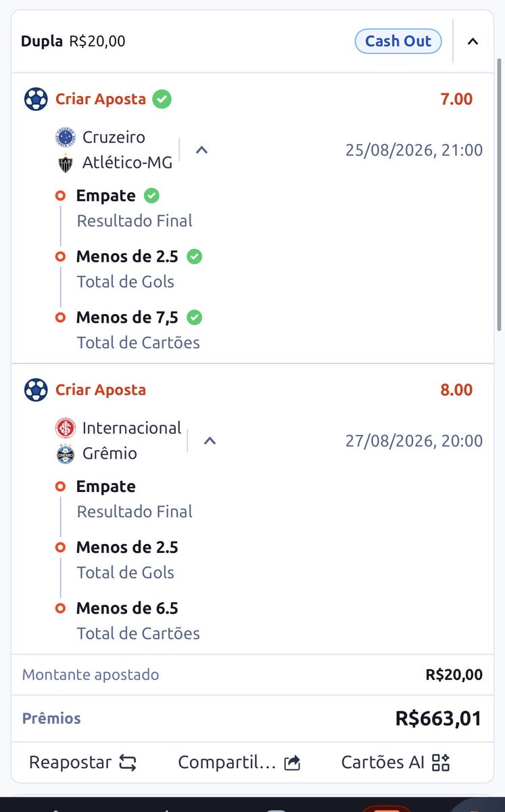Click green check next to first Criar Aposta
This screenshot has height=812, width=505.
point(162,99)
